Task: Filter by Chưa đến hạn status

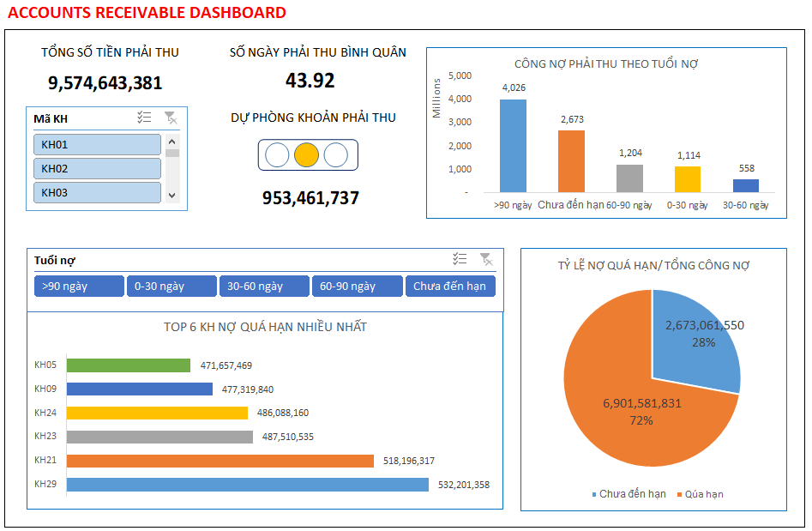Action: [450, 287]
